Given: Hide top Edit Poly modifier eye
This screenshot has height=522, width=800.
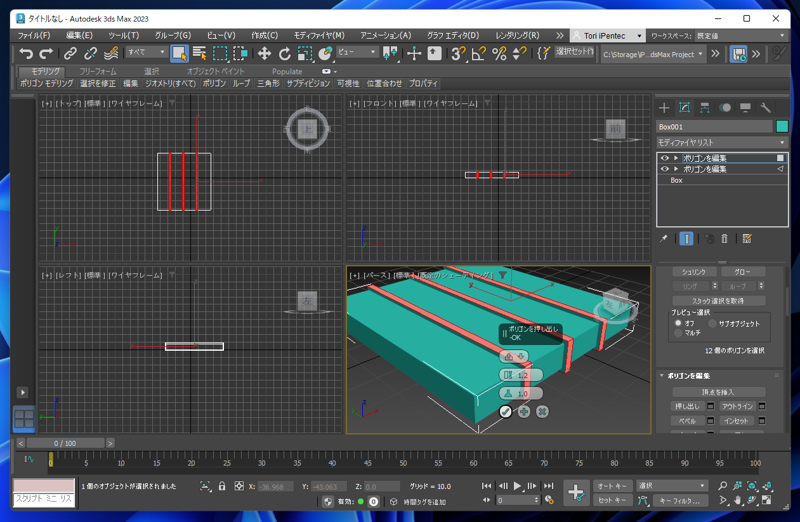Looking at the screenshot, I should coord(664,158).
